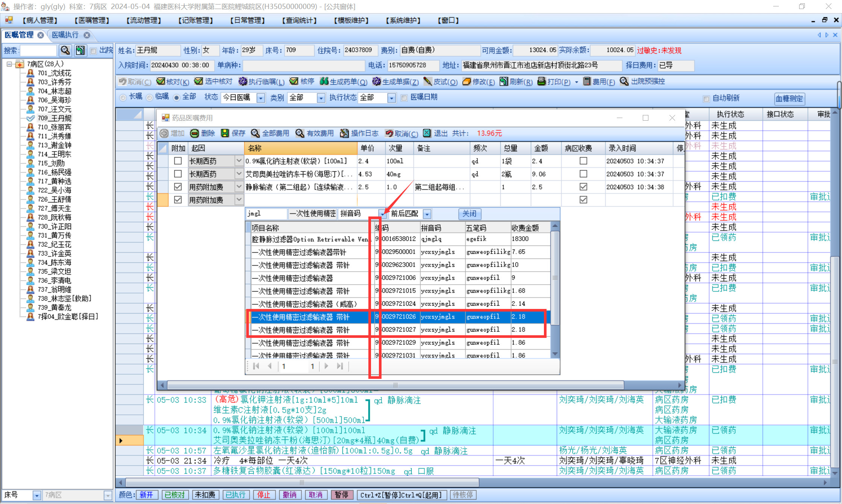The image size is (842, 504).
Task: Collapse the 7病区(28人) tree node
Action: point(9,64)
